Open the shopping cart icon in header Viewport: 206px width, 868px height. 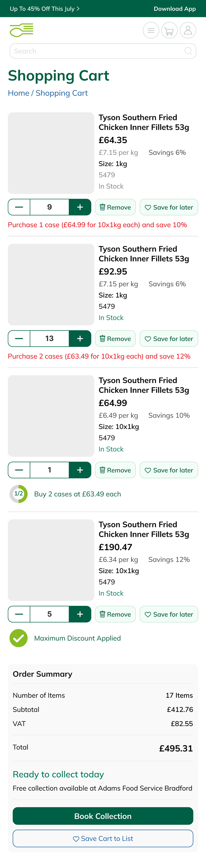169,31
